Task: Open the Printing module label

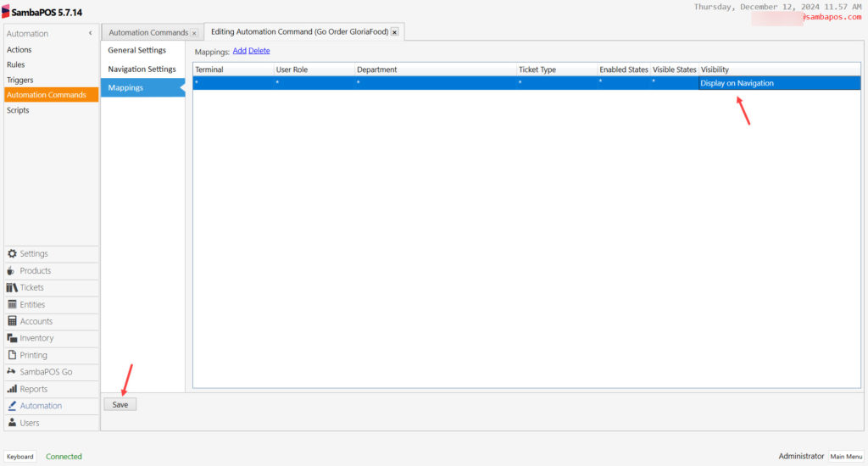Action: coord(33,355)
